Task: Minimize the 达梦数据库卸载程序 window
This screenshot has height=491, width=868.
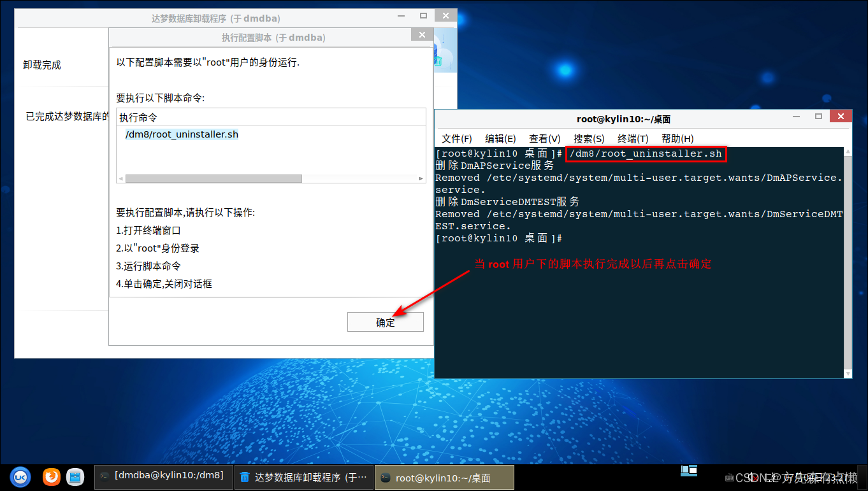Action: pyautogui.click(x=401, y=16)
